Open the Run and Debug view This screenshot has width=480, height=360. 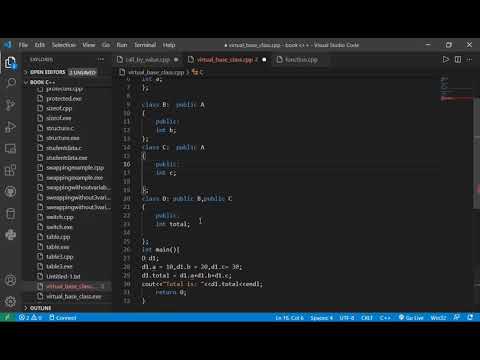[10, 127]
